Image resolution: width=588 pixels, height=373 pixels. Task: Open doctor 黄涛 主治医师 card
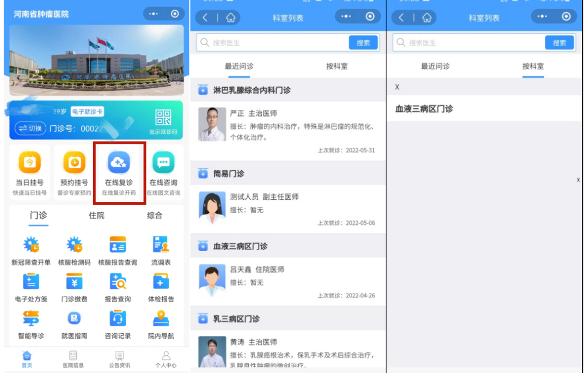[x=288, y=350]
